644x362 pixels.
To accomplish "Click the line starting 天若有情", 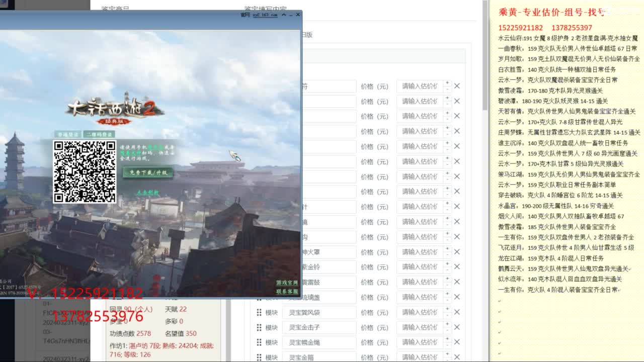I will 567,112.
